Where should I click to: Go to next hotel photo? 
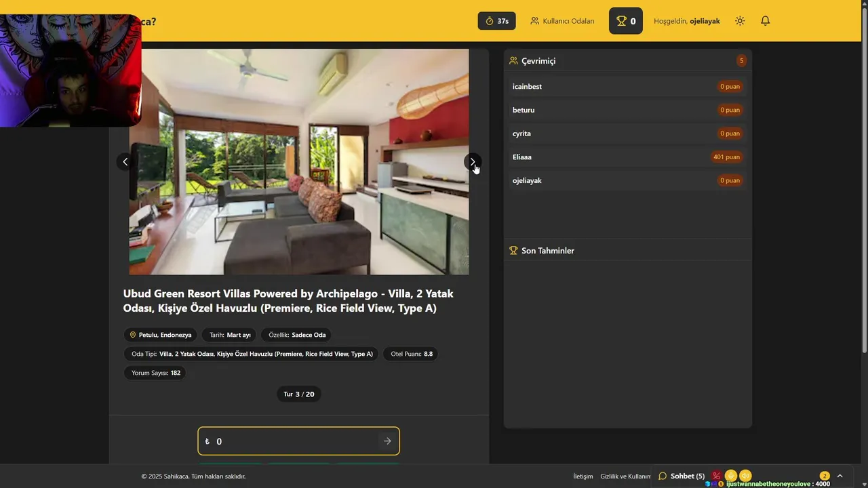click(473, 162)
